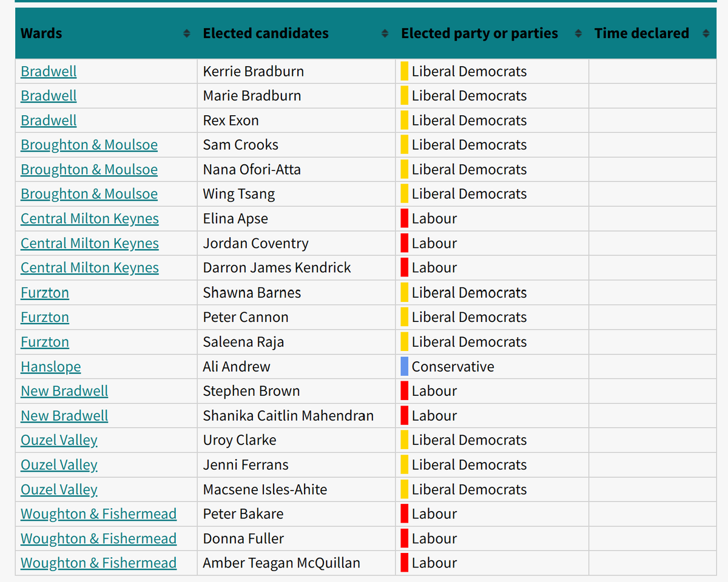
Task: Select the name Ali Andrew
Action: [x=237, y=367]
